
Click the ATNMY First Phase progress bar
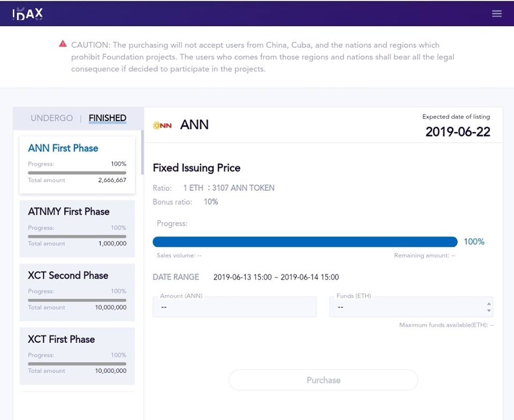(77, 236)
